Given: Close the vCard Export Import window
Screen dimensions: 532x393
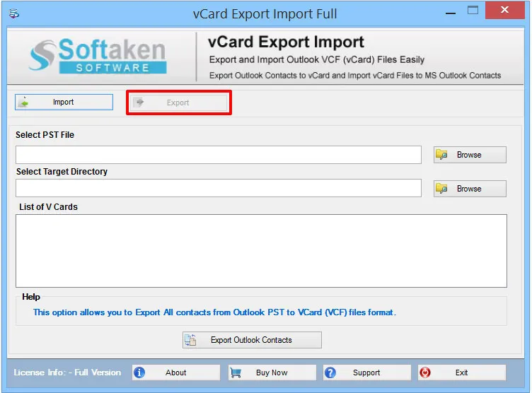Looking at the screenshot, I should 505,10.
